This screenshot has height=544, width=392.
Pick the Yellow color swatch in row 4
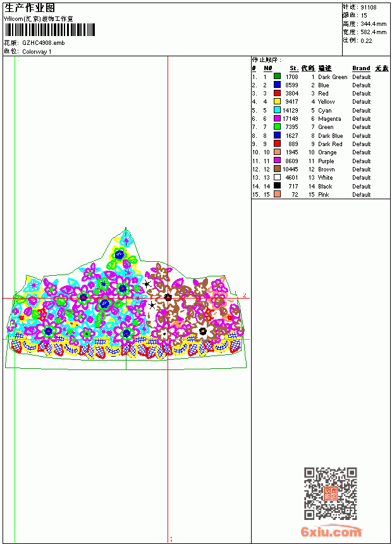277,101
